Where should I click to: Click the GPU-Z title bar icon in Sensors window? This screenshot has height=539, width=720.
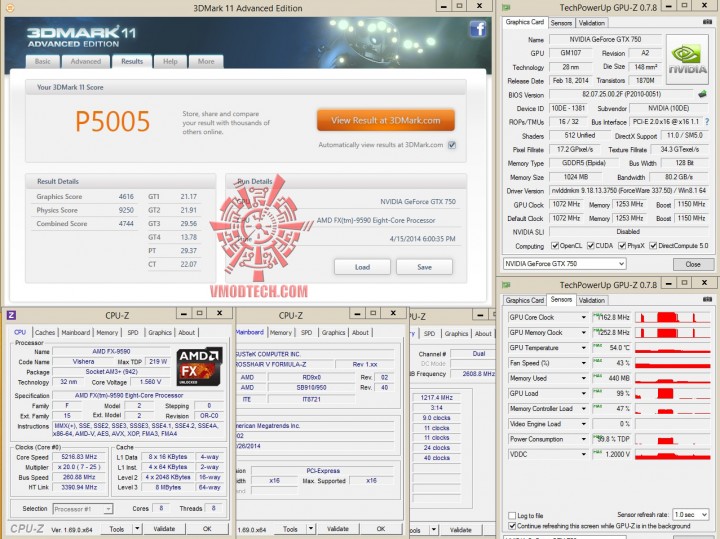[506, 285]
